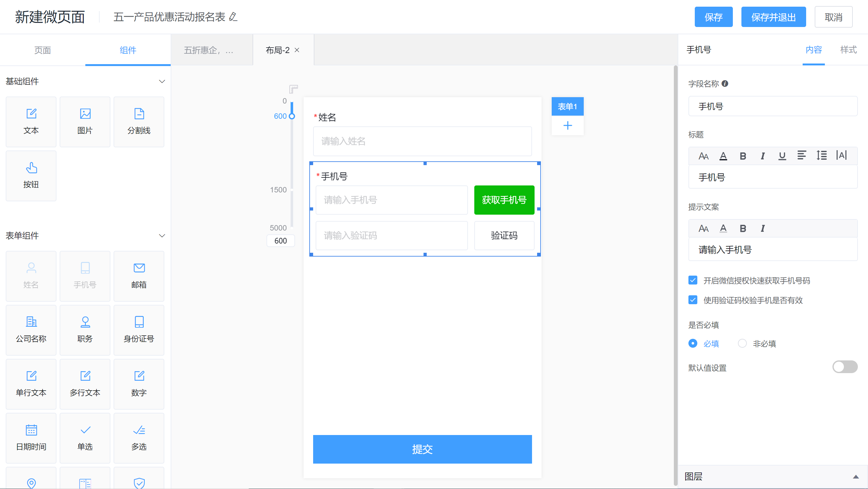Click the 字段名称 input field
The height and width of the screenshot is (489, 868).
point(773,106)
